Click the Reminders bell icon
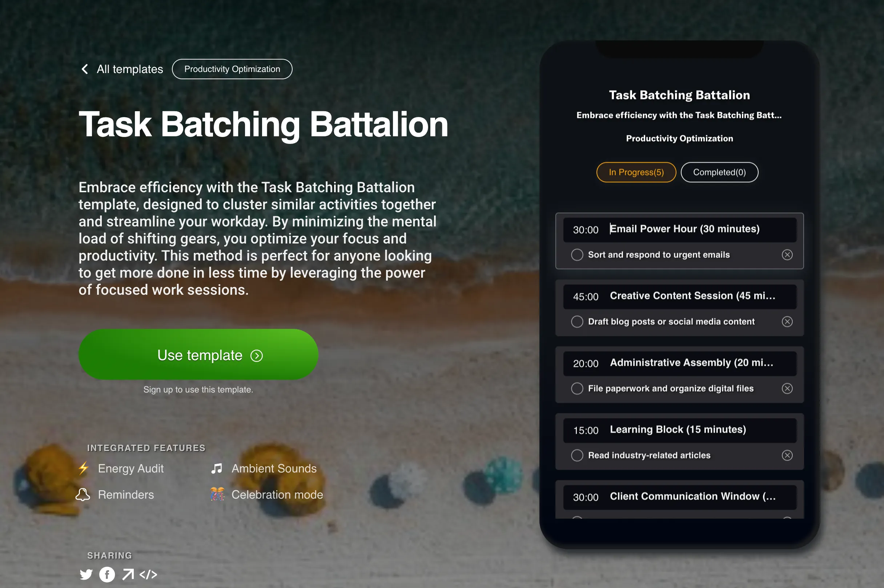This screenshot has height=588, width=884. coord(83,494)
